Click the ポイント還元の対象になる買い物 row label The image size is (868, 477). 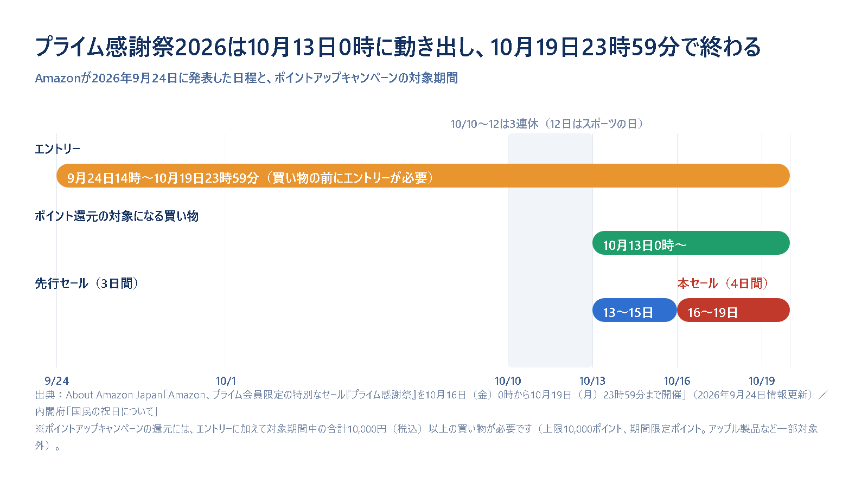pos(117,216)
